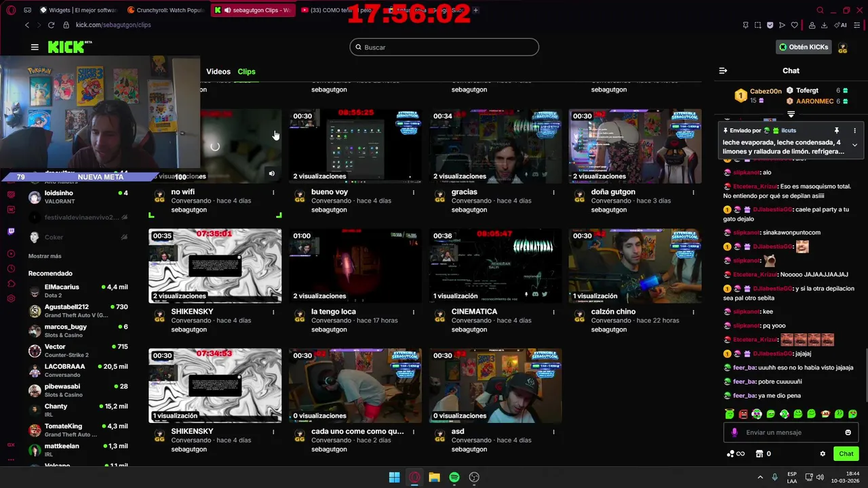Switch to the YouTube '(33) COMO' tab

(337, 10)
